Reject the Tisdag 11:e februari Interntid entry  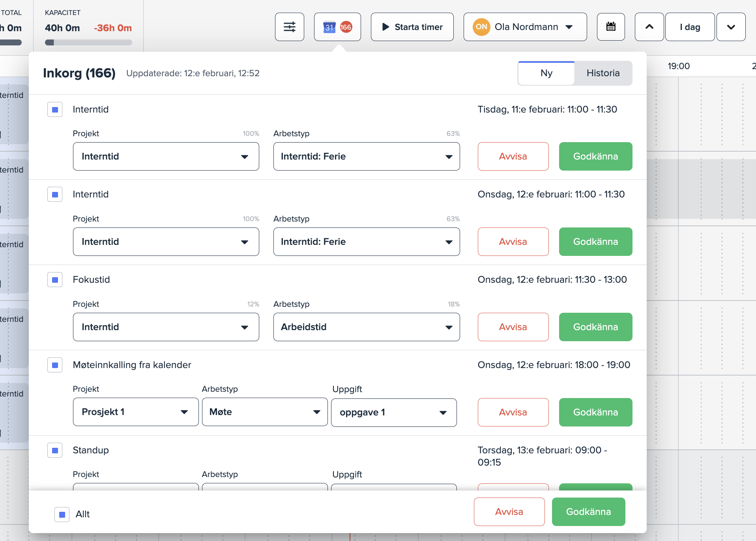(513, 156)
